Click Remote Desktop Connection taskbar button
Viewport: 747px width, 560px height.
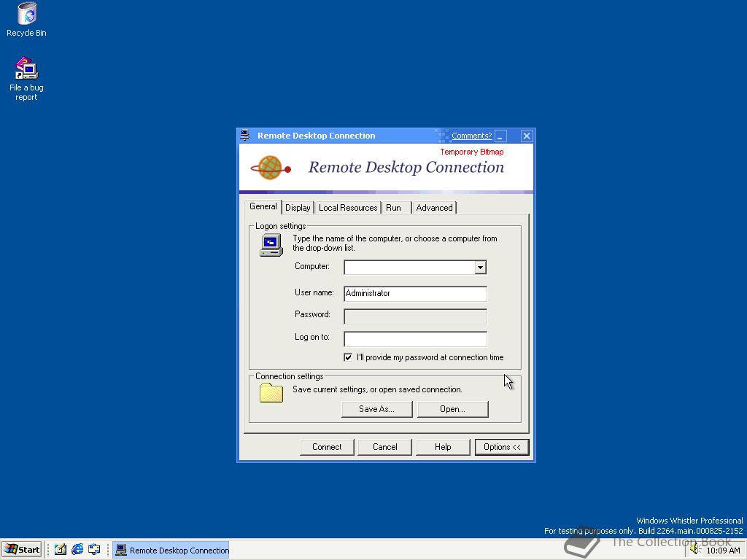click(x=171, y=550)
